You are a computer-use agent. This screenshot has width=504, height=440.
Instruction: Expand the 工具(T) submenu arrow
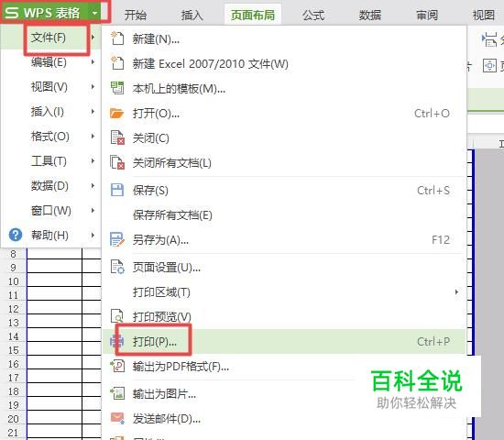[93, 160]
